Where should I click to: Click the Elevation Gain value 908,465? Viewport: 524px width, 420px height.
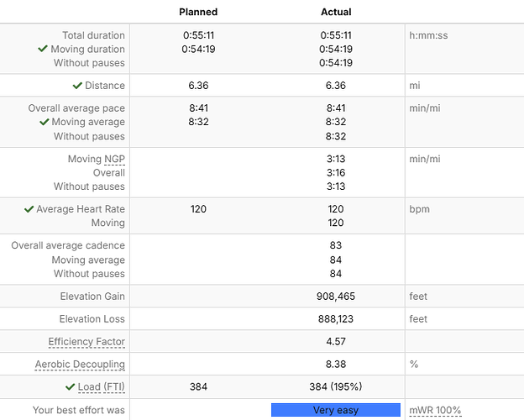tap(336, 297)
